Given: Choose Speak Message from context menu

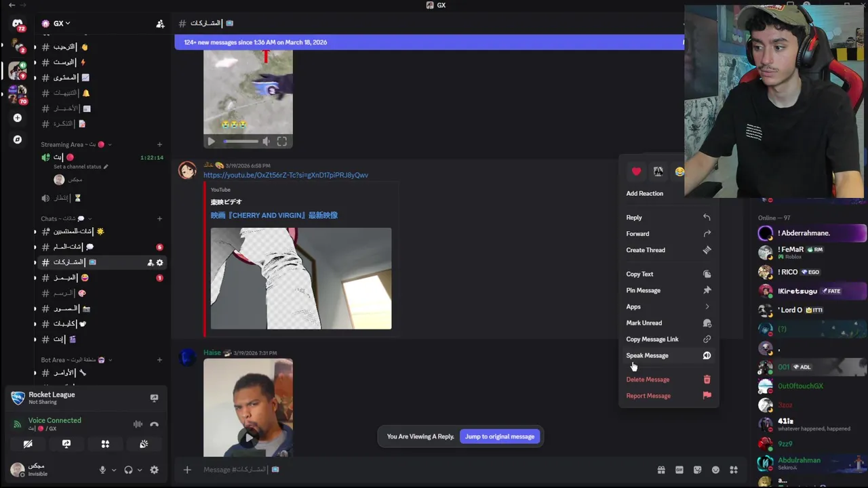Looking at the screenshot, I should [x=669, y=355].
